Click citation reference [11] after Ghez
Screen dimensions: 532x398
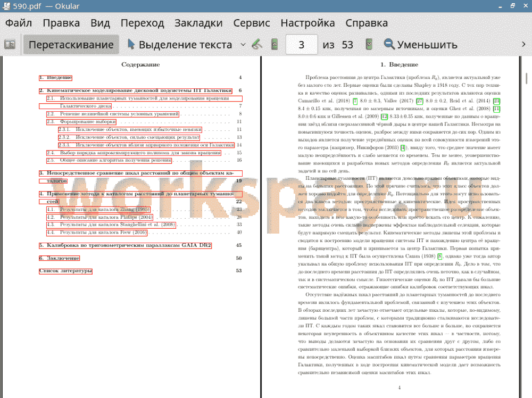(x=497, y=109)
